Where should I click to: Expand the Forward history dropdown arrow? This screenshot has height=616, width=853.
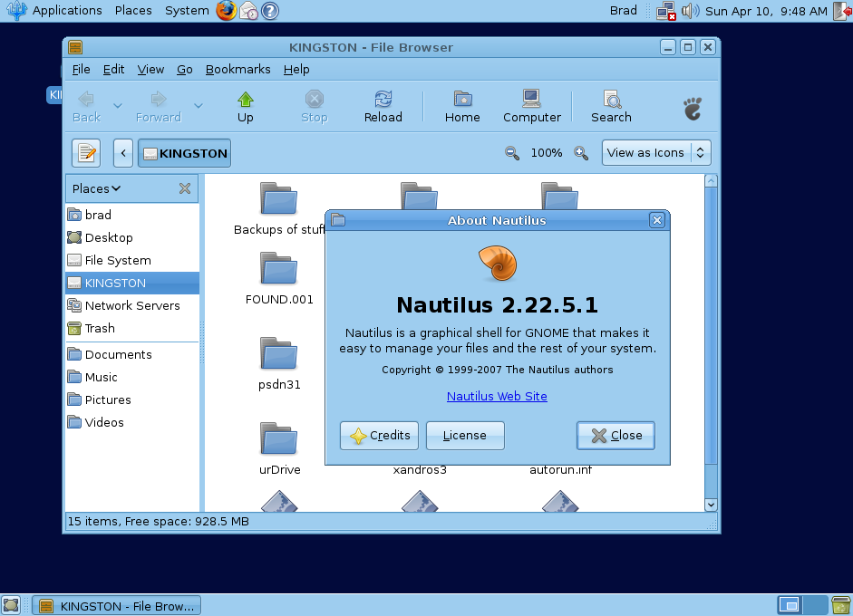[x=199, y=106]
